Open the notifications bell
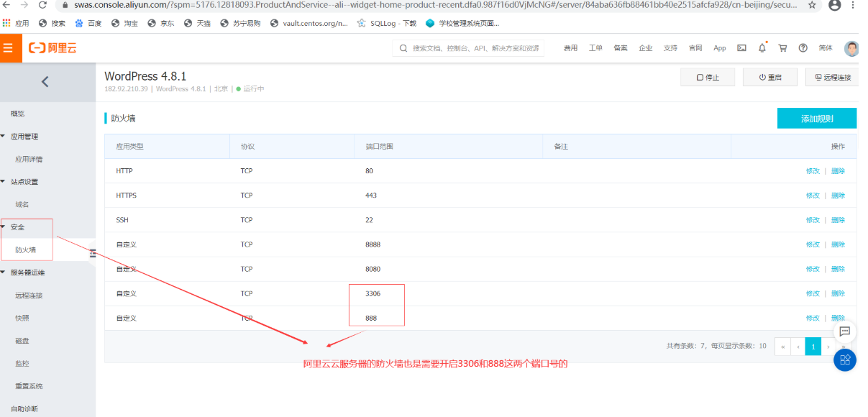Image resolution: width=868 pixels, height=417 pixels. pos(762,48)
